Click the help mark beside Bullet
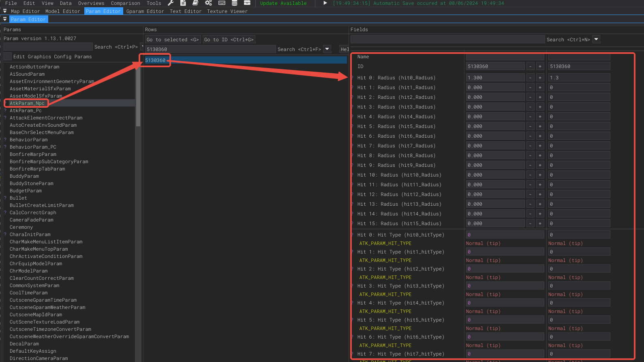 (5, 198)
